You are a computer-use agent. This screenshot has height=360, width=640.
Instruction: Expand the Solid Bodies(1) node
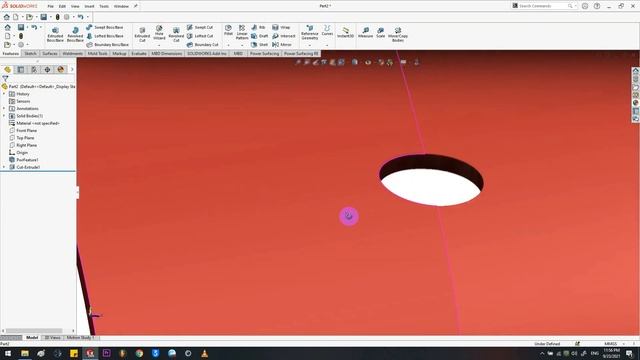[4, 116]
